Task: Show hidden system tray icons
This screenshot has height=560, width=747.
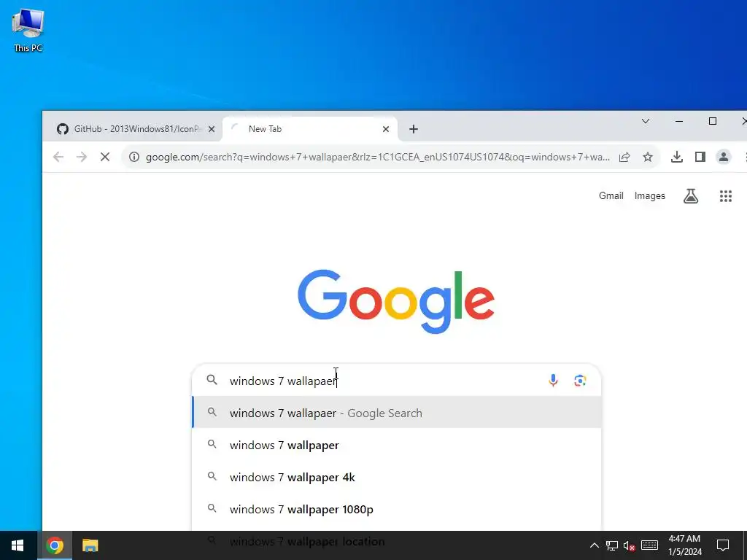Action: click(595, 545)
